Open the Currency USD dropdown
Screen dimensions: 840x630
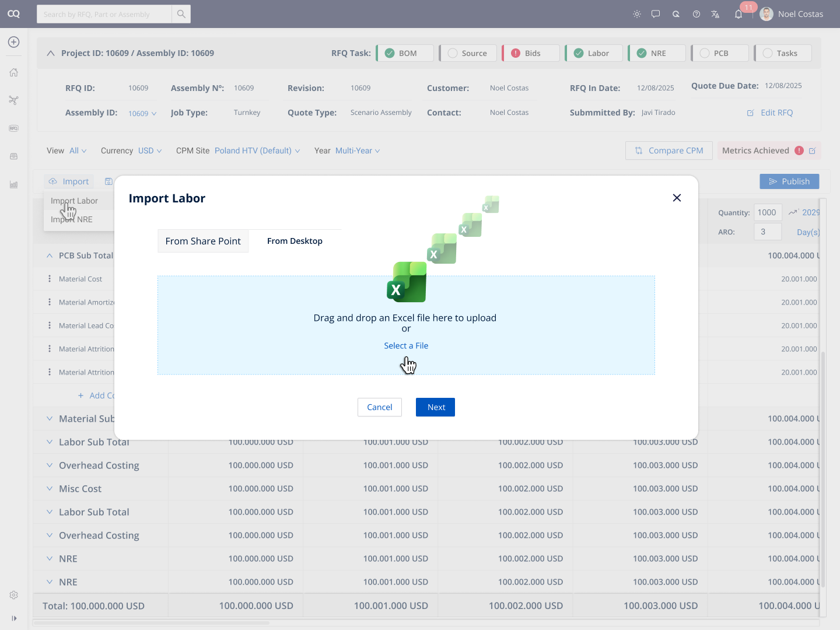coord(150,150)
